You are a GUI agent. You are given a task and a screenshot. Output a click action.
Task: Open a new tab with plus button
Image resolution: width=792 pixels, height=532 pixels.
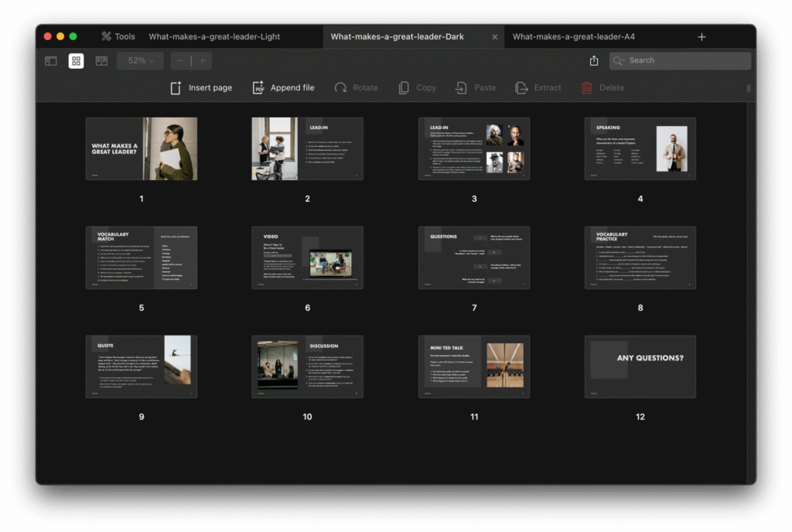point(702,36)
